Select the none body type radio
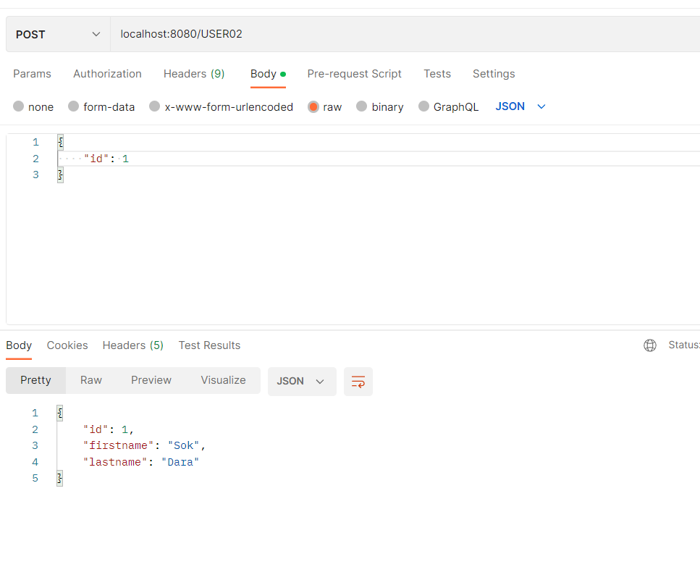The height and width of the screenshot is (588, 700). tap(18, 106)
